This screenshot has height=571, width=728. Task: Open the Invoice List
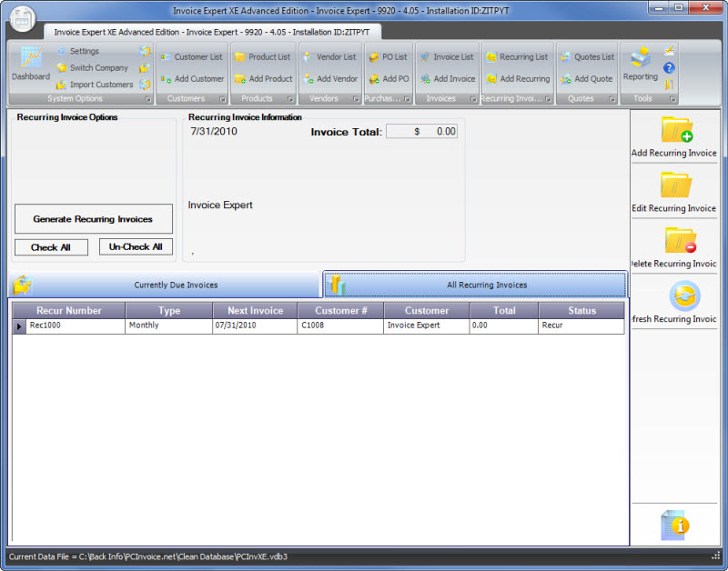[x=447, y=57]
